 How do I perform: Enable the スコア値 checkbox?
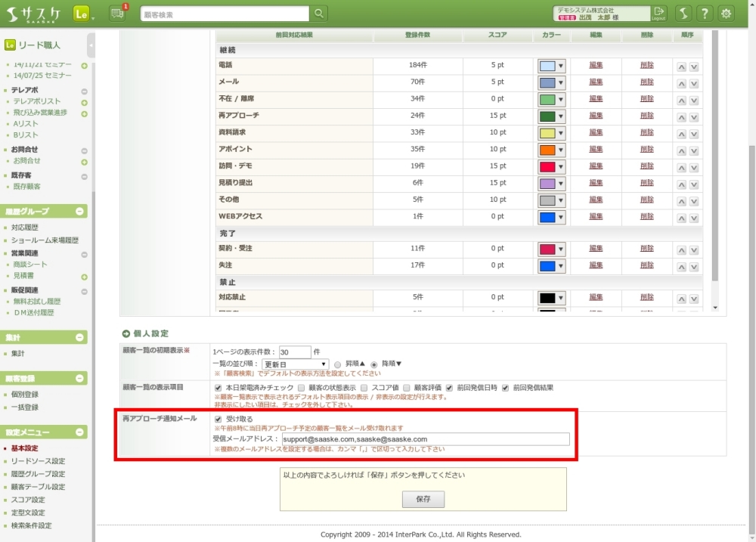click(364, 388)
